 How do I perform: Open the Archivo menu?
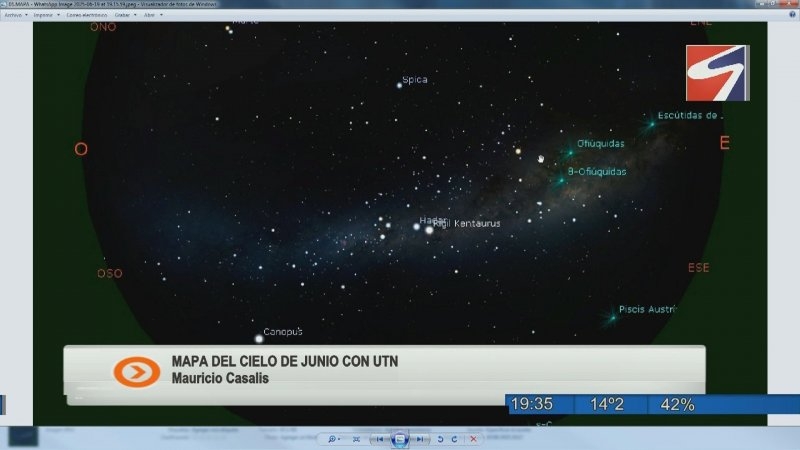tap(14, 15)
